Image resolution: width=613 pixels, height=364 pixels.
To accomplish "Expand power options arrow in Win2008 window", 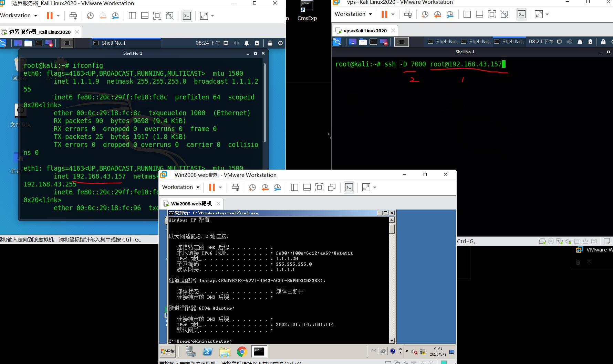I will tap(220, 187).
